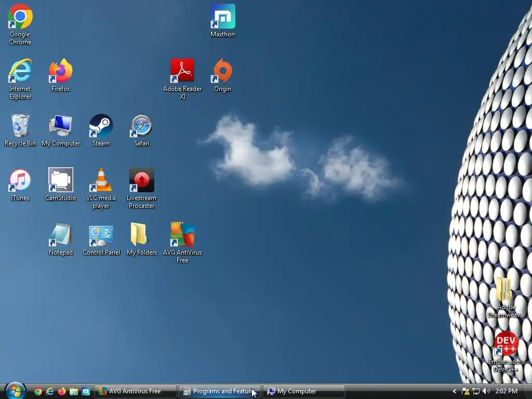This screenshot has height=399, width=532.
Task: Click the 2:02 PM system clock
Action: click(x=506, y=391)
